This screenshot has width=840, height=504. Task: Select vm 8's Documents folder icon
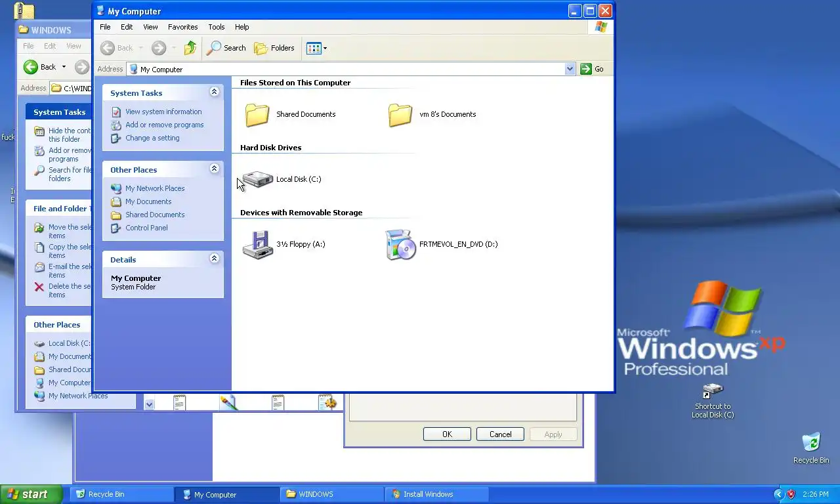[400, 115]
